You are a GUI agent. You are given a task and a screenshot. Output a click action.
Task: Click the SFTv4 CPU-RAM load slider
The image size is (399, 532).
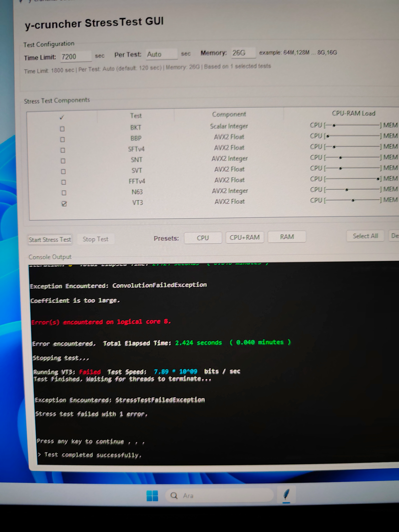click(353, 147)
